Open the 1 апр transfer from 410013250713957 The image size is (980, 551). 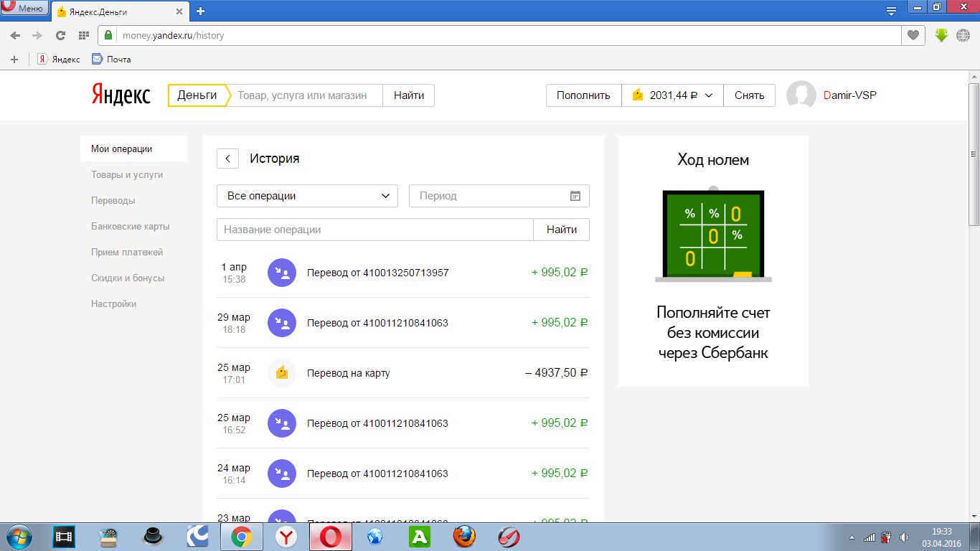403,273
